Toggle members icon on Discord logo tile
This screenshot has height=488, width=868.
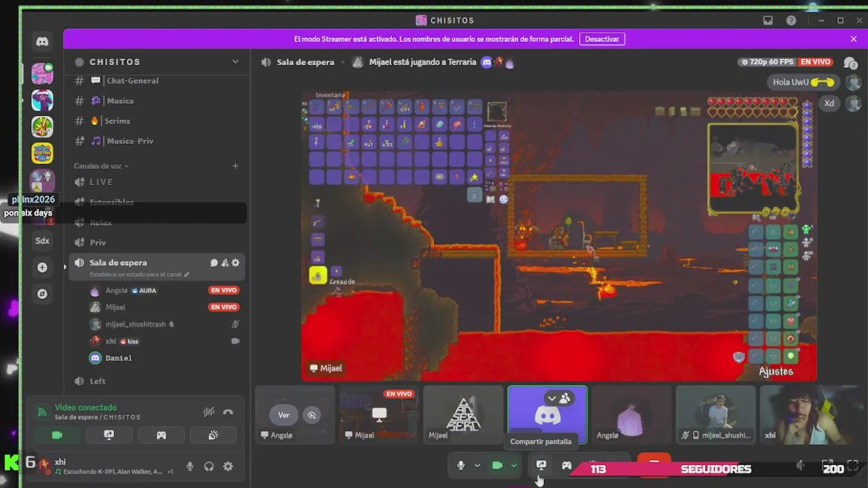point(565,399)
